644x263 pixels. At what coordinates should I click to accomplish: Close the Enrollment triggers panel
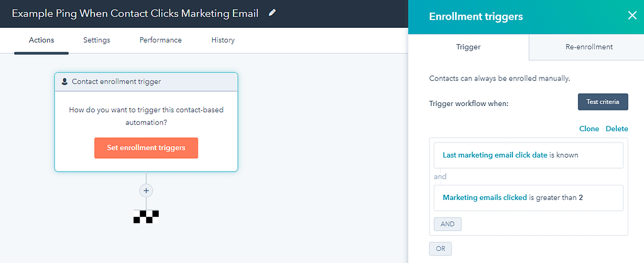(x=631, y=16)
